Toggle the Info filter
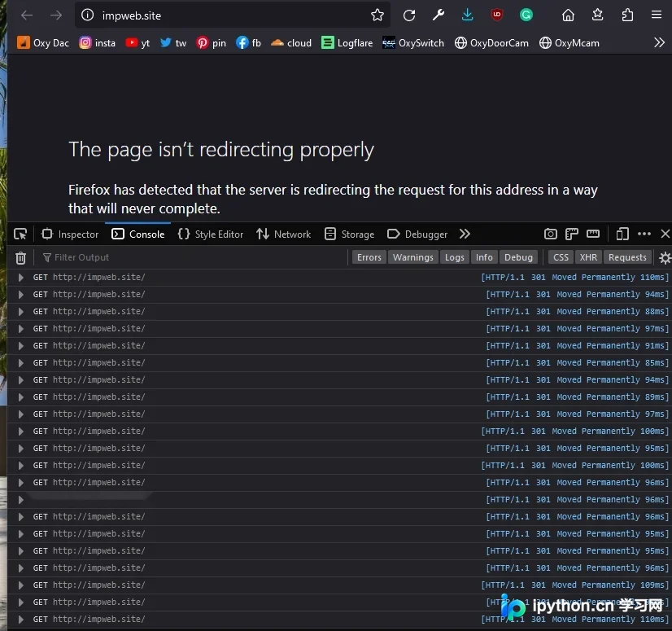672x631 pixels. [484, 257]
